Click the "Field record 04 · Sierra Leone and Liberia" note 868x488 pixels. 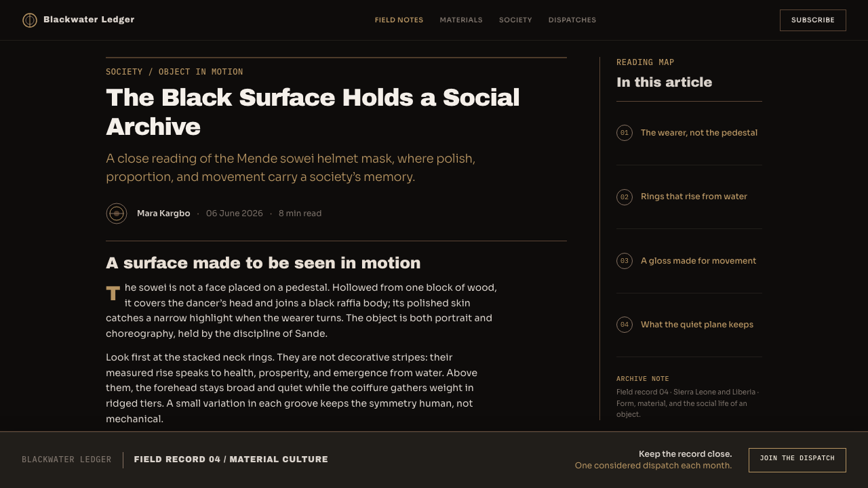click(688, 403)
